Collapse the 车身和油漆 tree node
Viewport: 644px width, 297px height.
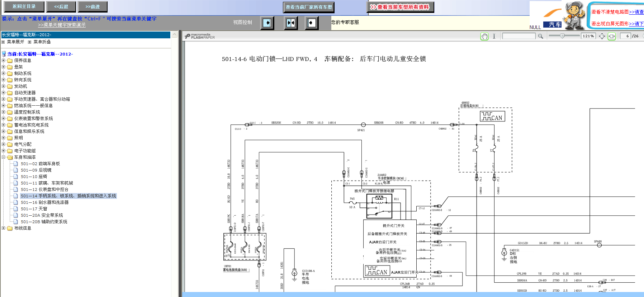[4, 157]
